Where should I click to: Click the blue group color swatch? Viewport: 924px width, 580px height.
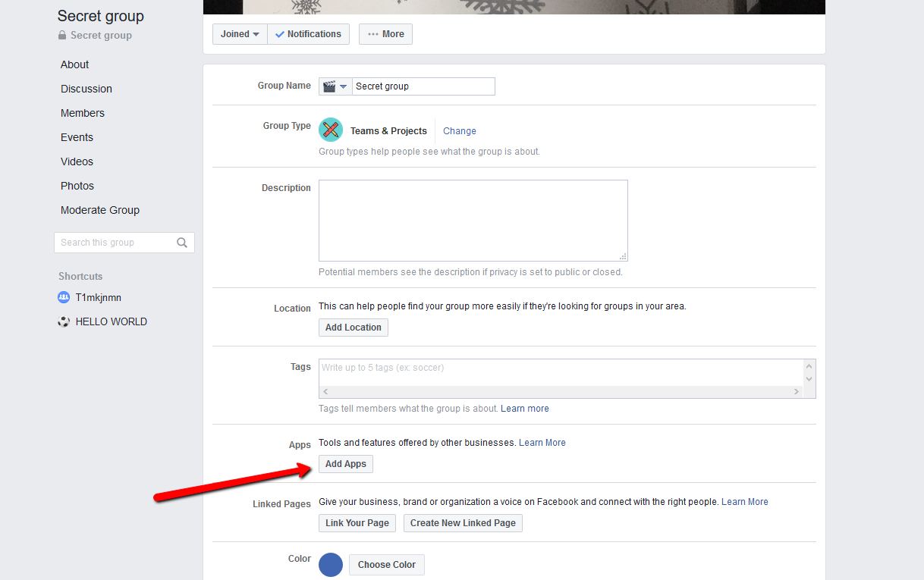pos(331,565)
